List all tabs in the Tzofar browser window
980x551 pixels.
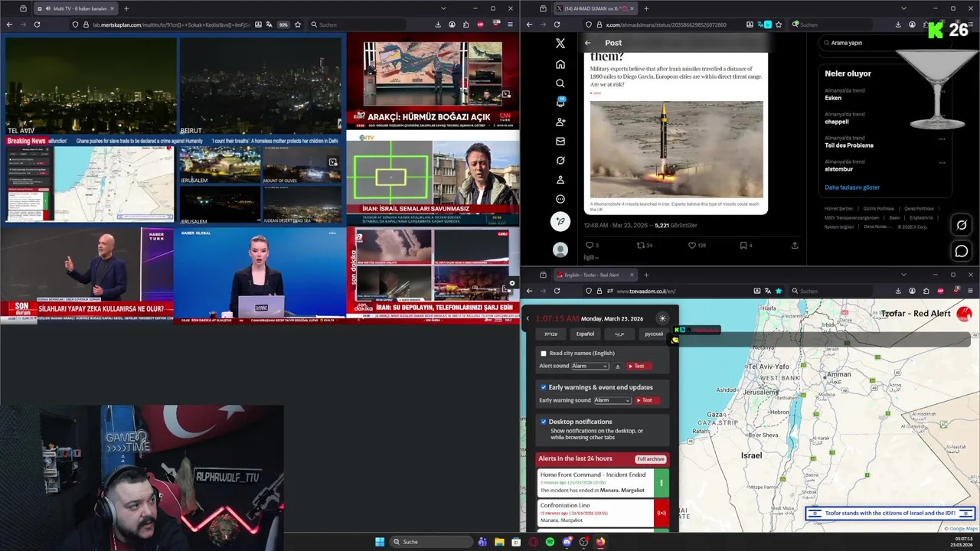point(904,275)
